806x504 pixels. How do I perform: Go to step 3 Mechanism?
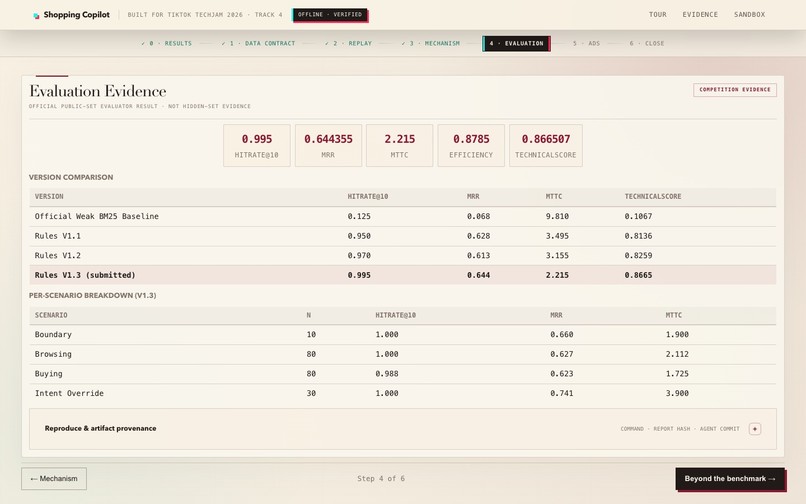[x=430, y=43]
